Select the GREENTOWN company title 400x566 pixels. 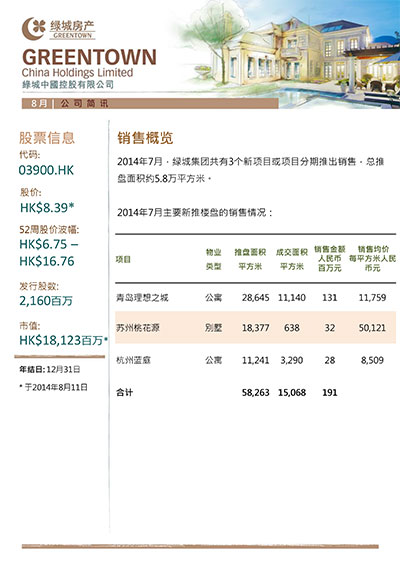point(89,57)
